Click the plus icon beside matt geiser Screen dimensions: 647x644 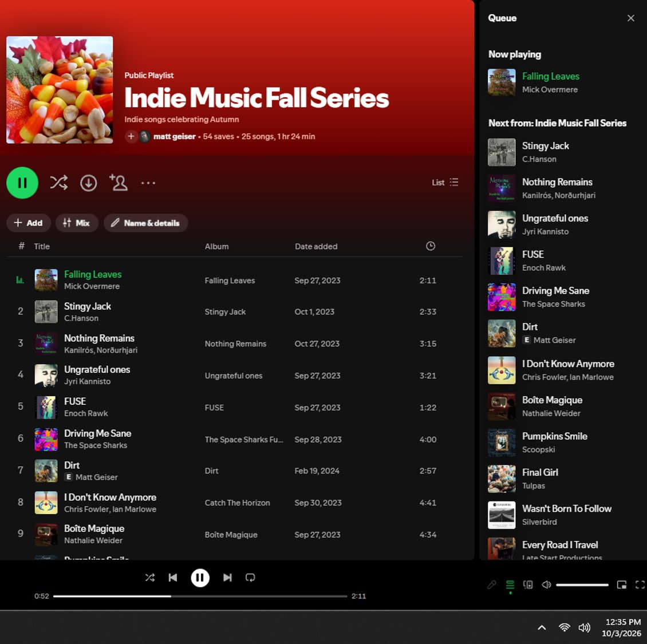(x=131, y=136)
